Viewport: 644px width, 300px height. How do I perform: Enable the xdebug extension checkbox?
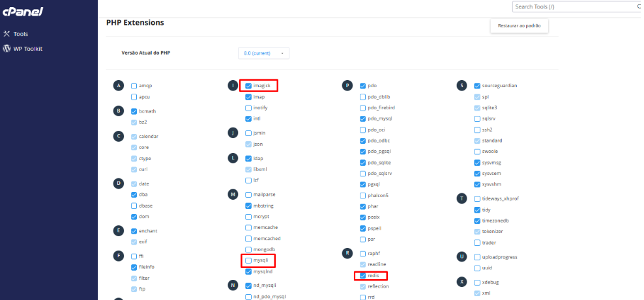[x=477, y=282]
